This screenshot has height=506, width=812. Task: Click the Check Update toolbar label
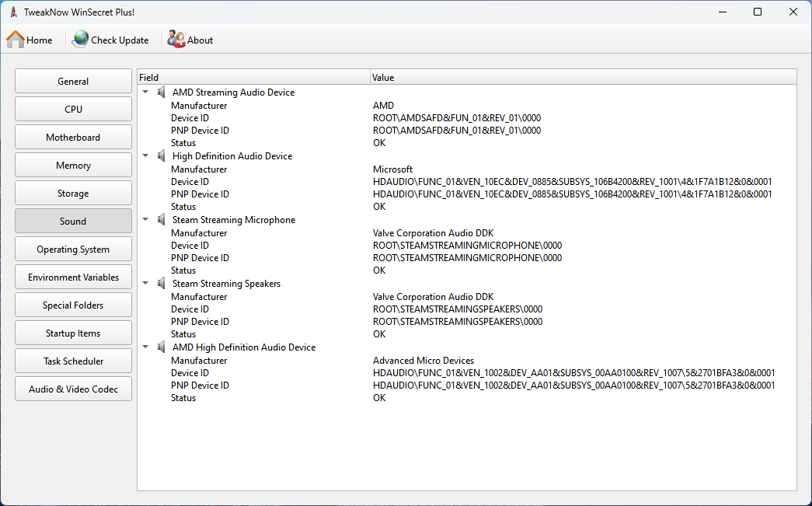coord(120,40)
